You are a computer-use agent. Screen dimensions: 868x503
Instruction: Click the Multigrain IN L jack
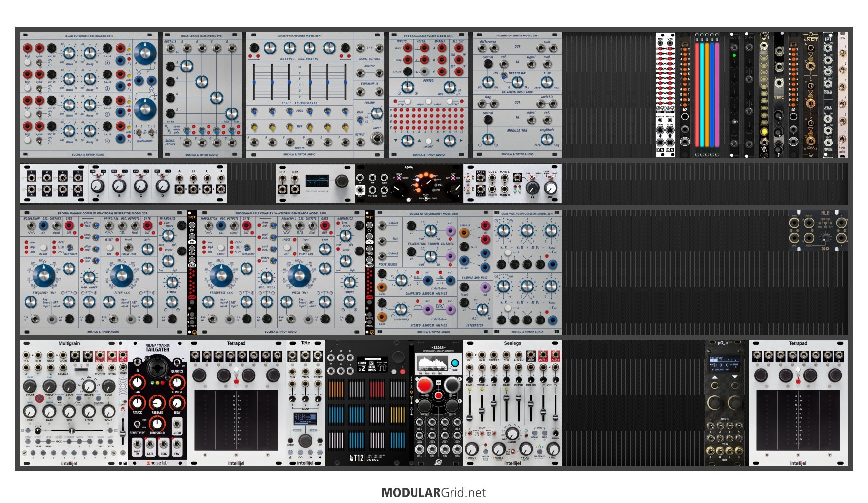tap(26, 355)
